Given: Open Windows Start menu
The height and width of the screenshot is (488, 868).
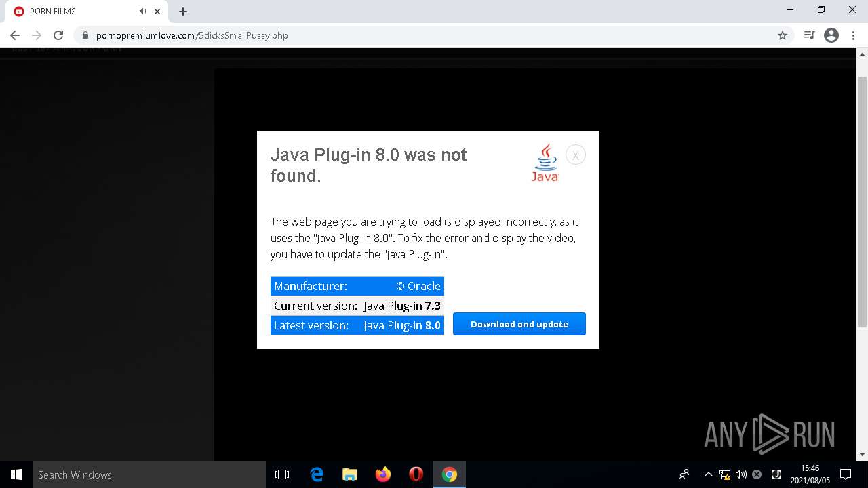Looking at the screenshot, I should click(x=16, y=474).
